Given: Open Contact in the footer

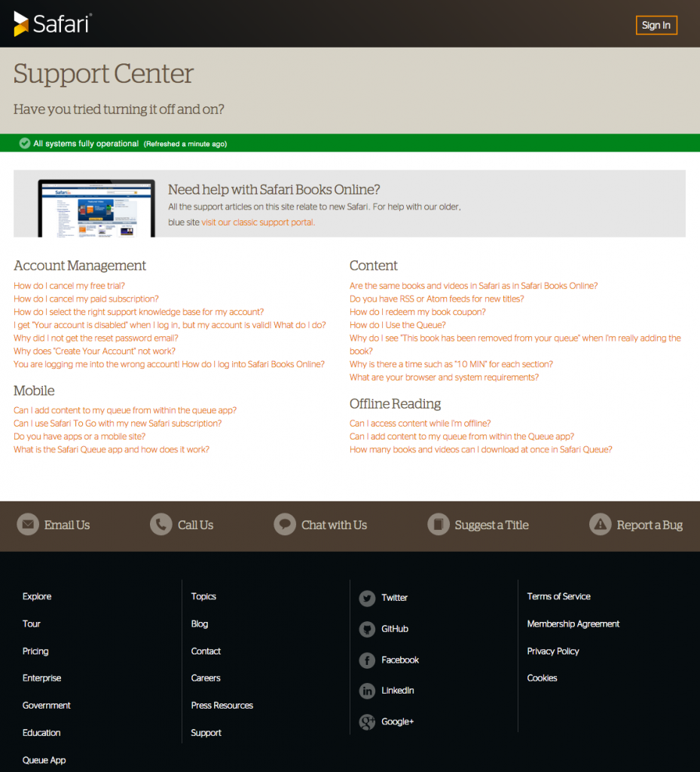Looking at the screenshot, I should point(206,651).
